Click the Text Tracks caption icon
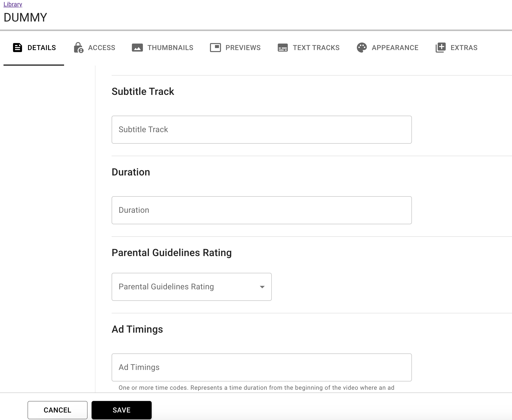The height and width of the screenshot is (420, 512). tap(283, 48)
